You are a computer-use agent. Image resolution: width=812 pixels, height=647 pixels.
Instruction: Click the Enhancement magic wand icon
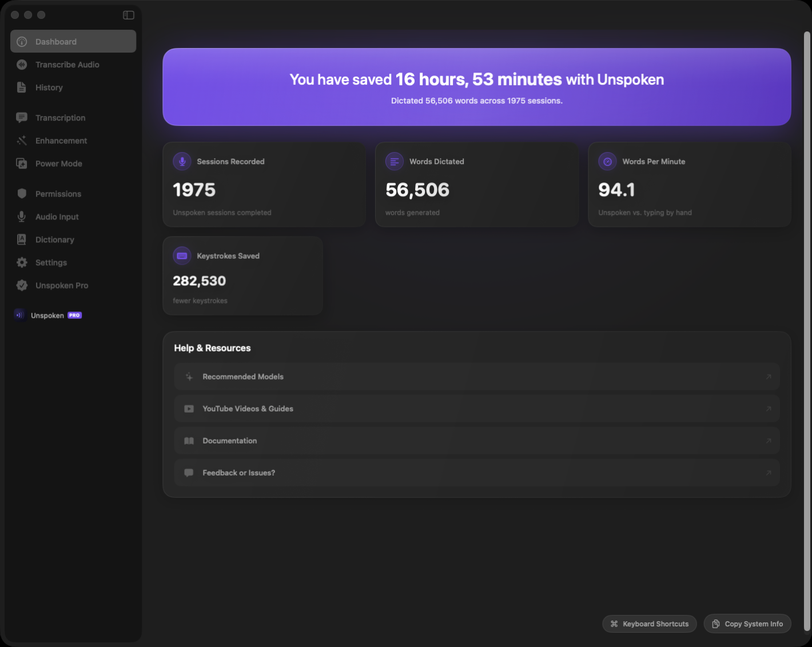(22, 141)
